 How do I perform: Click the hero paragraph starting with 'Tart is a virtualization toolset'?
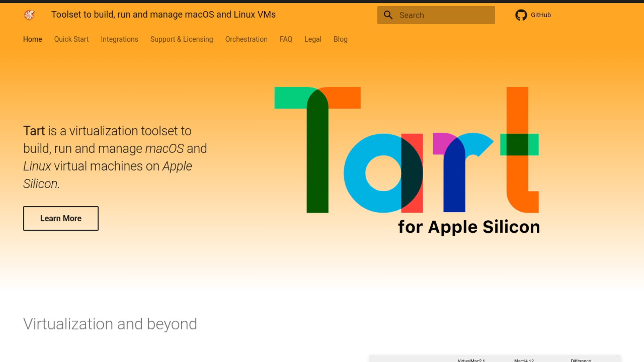pos(115,157)
